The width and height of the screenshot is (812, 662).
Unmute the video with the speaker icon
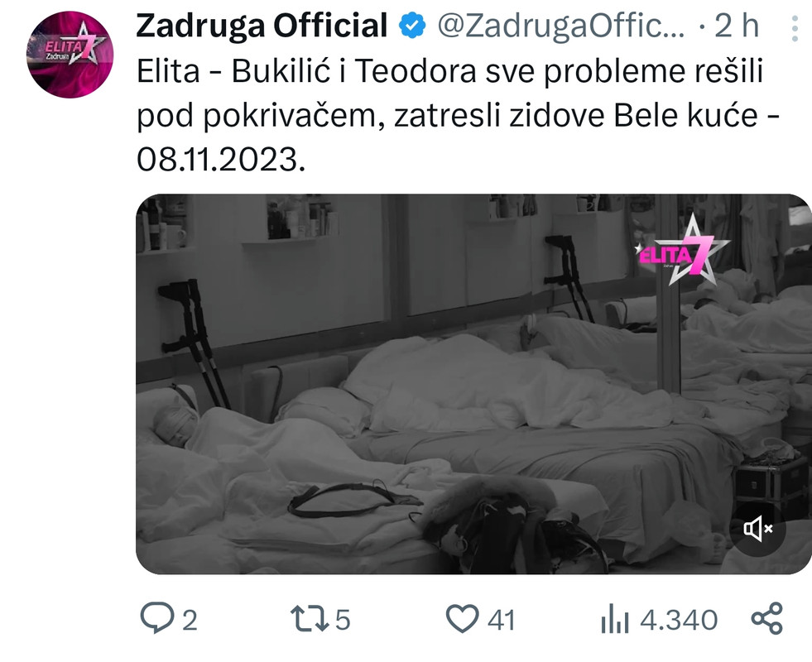point(757,529)
